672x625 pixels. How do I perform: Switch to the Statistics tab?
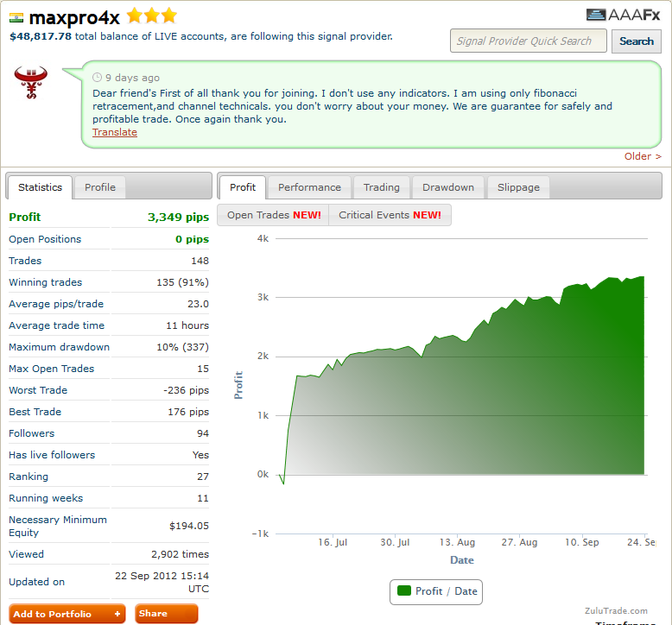[40, 187]
